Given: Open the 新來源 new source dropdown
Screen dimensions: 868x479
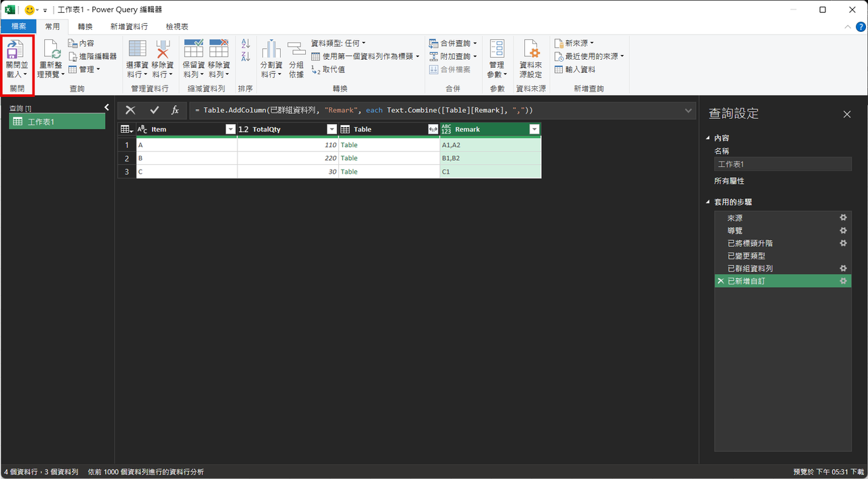Looking at the screenshot, I should (x=574, y=43).
